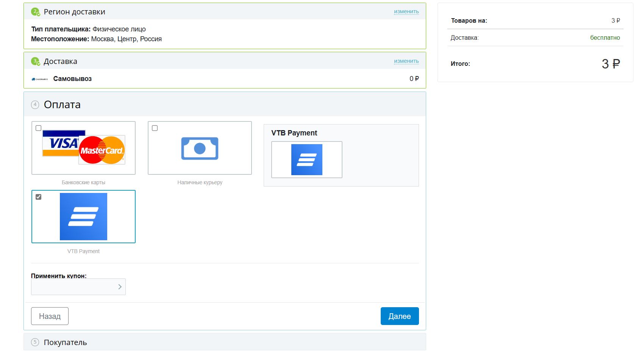
Task: Apply coupon using the arrow chevron
Action: click(120, 287)
